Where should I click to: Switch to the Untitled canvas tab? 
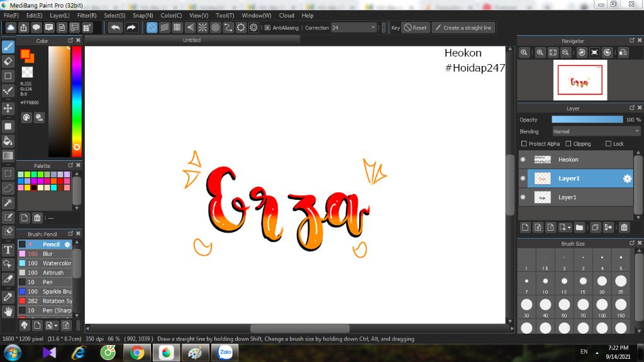(x=192, y=40)
